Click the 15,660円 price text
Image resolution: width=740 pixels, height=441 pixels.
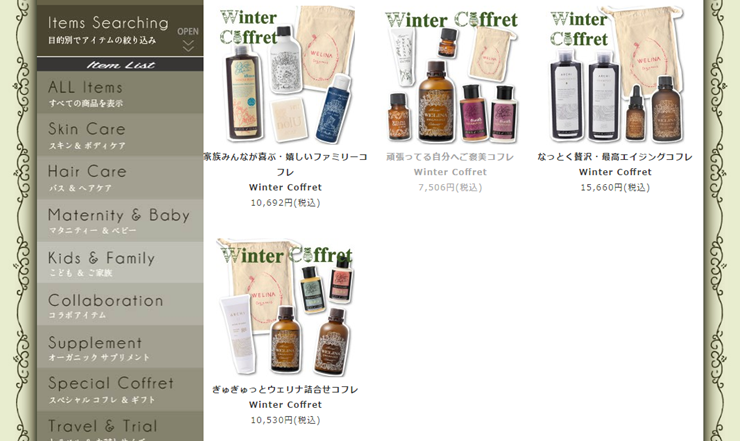615,187
